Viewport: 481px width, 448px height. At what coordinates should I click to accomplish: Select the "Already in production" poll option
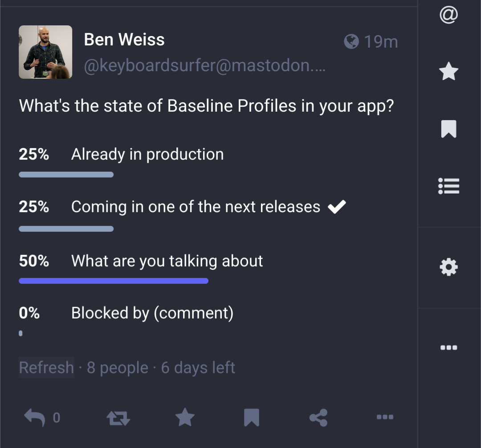click(x=147, y=154)
